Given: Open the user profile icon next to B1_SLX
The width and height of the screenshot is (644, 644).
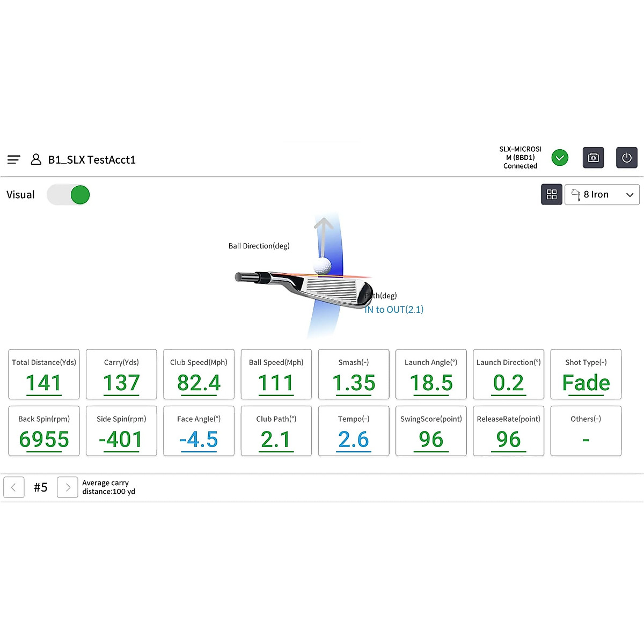Looking at the screenshot, I should click(36, 159).
